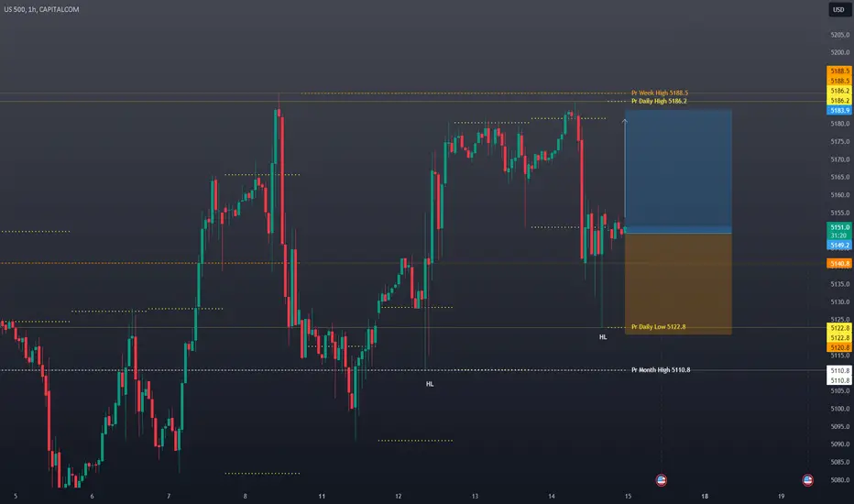Viewport: 854px width, 504px height.
Task: Click the blue 5149.2 entry price tag
Action: [839, 246]
